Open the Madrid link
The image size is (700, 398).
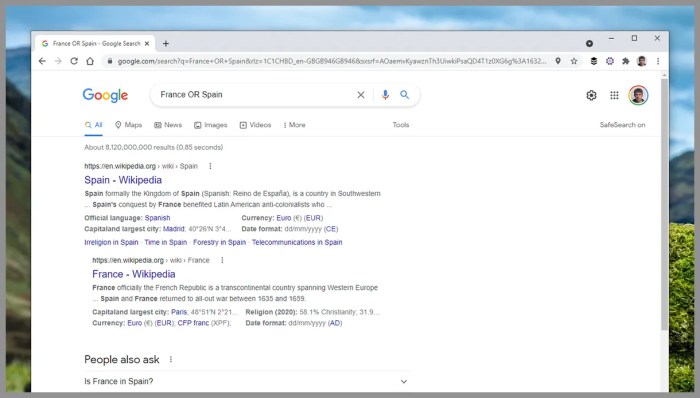tap(174, 229)
